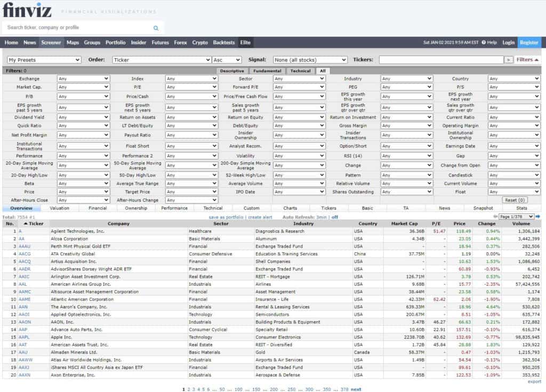Open the Industry filter dropdown

(406, 79)
